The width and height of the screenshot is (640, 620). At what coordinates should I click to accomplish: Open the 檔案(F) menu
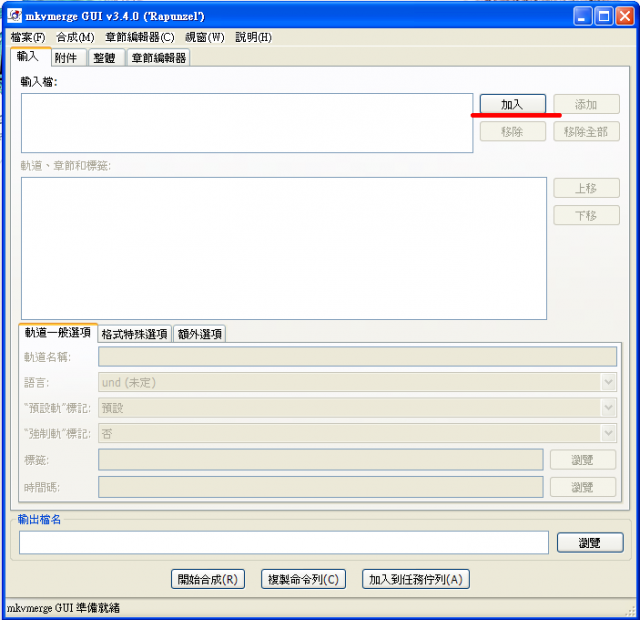(x=28, y=37)
